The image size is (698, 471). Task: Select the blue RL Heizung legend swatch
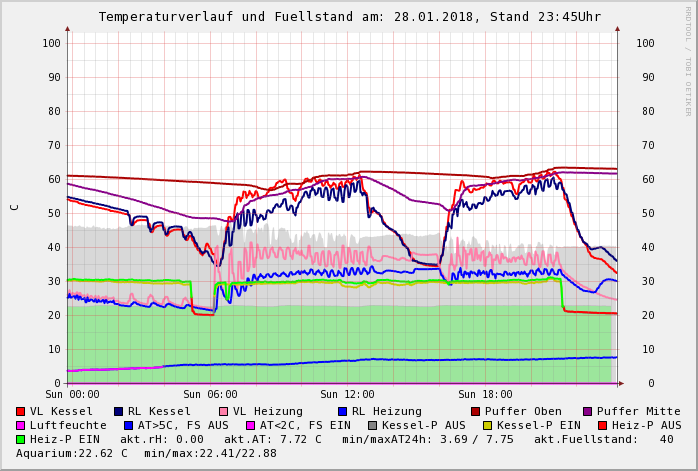[343, 411]
